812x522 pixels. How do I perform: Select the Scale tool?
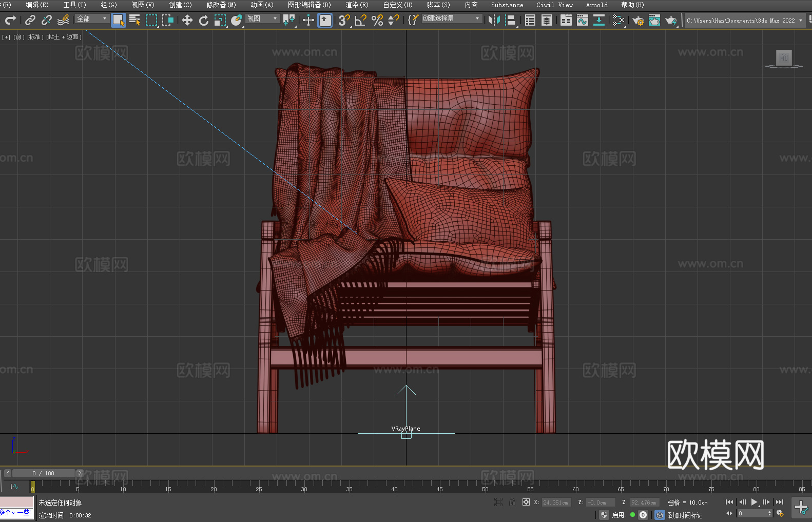[220, 20]
